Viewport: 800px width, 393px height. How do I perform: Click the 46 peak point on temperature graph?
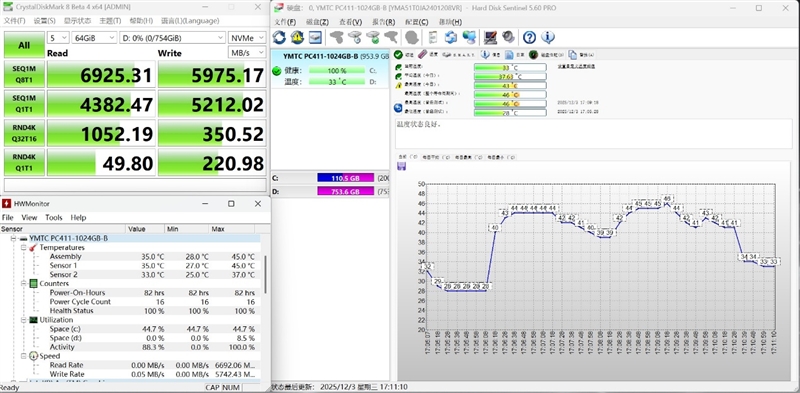pyautogui.click(x=667, y=199)
